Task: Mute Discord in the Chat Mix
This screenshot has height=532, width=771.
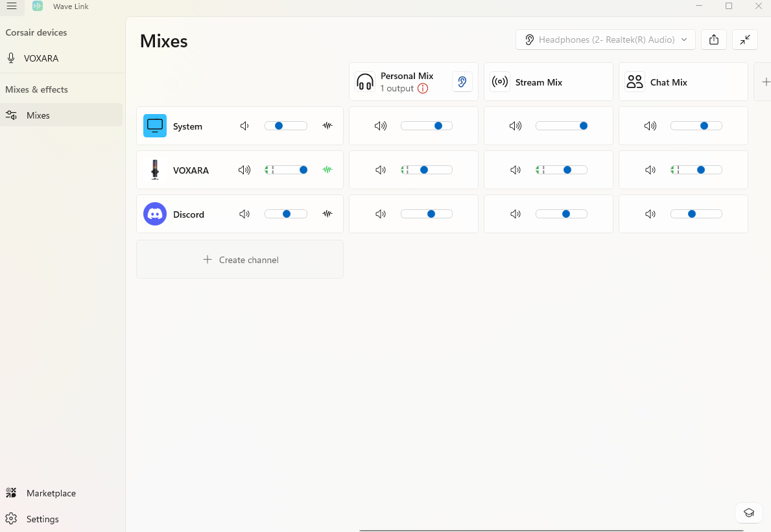Action: click(650, 214)
